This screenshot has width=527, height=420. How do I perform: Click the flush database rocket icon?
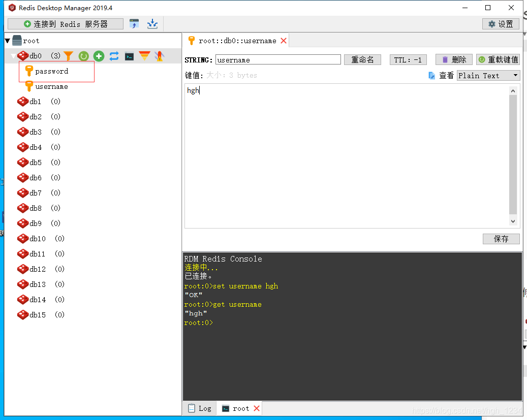(x=160, y=56)
